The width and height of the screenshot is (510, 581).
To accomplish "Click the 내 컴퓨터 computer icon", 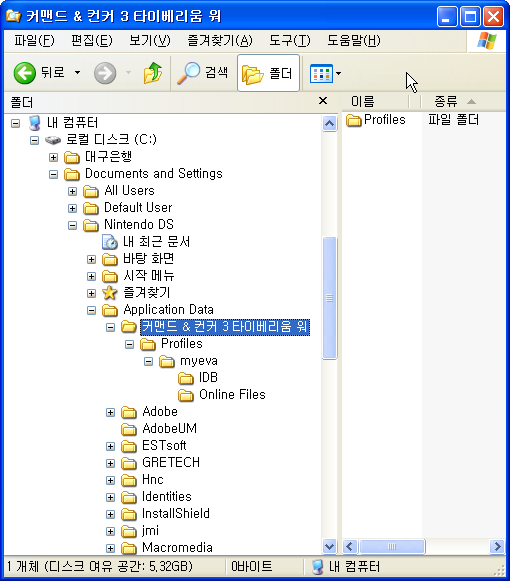I will [34, 123].
